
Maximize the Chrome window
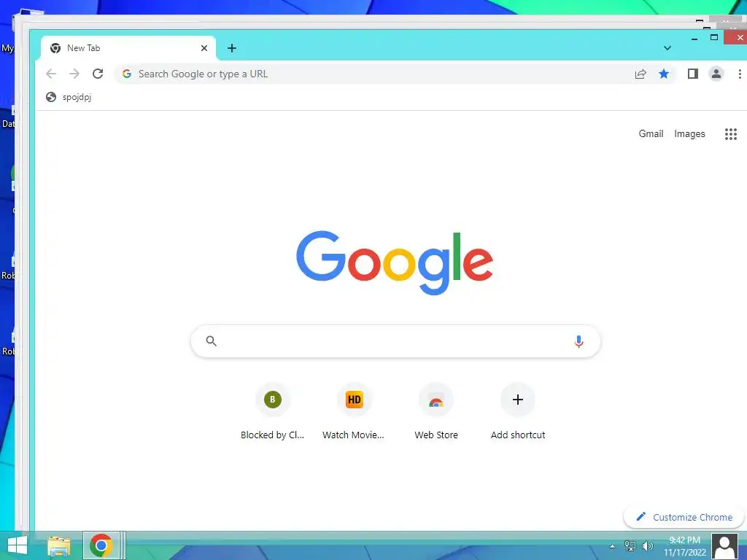point(714,37)
